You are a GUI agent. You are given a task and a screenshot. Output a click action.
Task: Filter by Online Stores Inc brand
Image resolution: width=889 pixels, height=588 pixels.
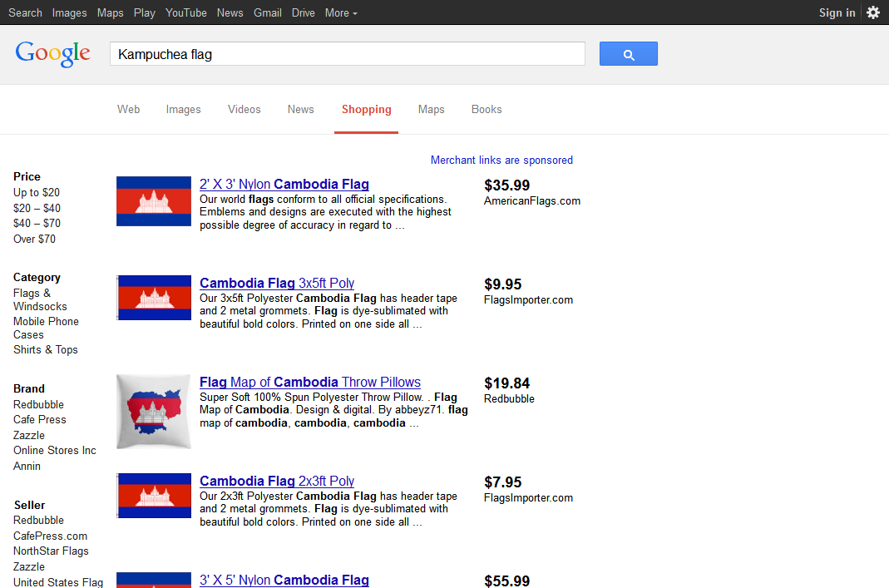pyautogui.click(x=55, y=450)
